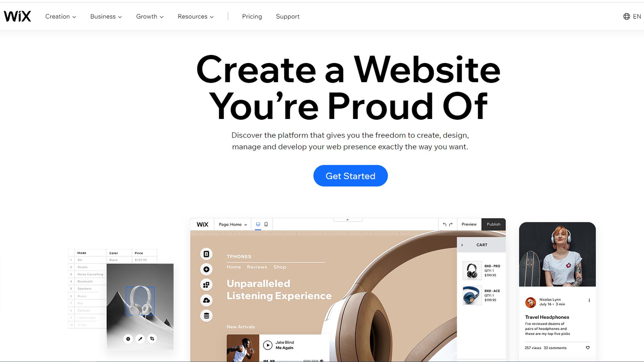Click the mobile view toggle icon
Viewport: 644px width, 362px height.
click(x=266, y=224)
